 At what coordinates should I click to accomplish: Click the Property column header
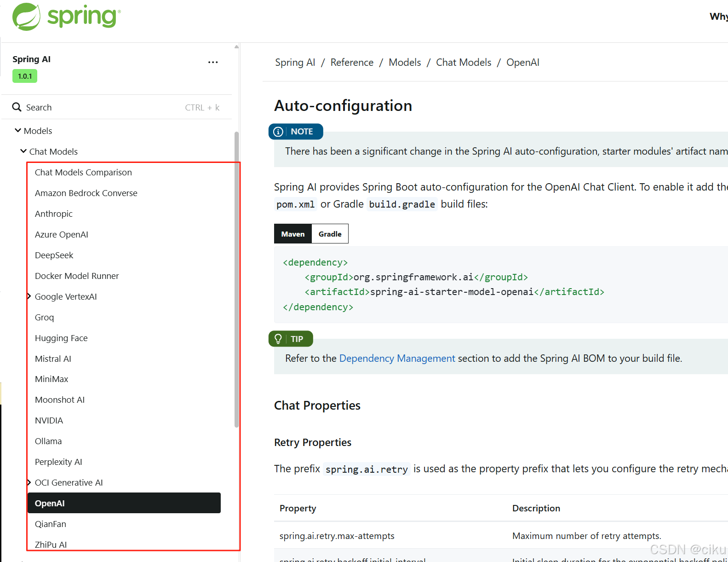(x=298, y=508)
